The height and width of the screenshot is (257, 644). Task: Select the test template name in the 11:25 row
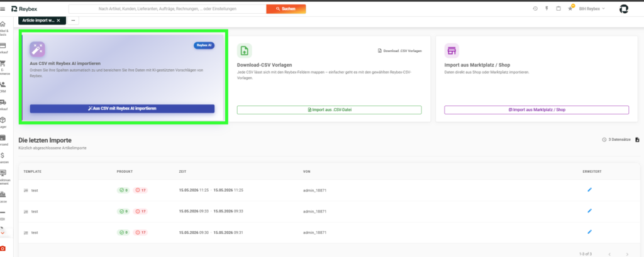pos(35,190)
